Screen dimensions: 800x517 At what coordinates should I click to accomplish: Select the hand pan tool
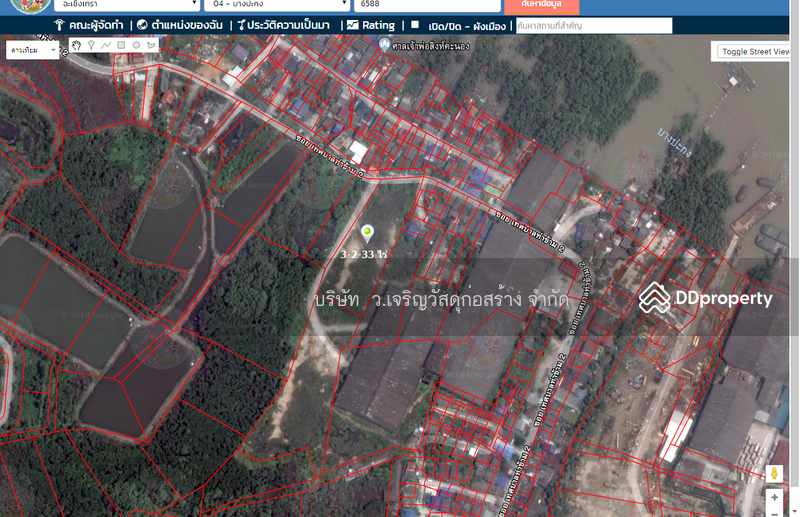coord(76,45)
